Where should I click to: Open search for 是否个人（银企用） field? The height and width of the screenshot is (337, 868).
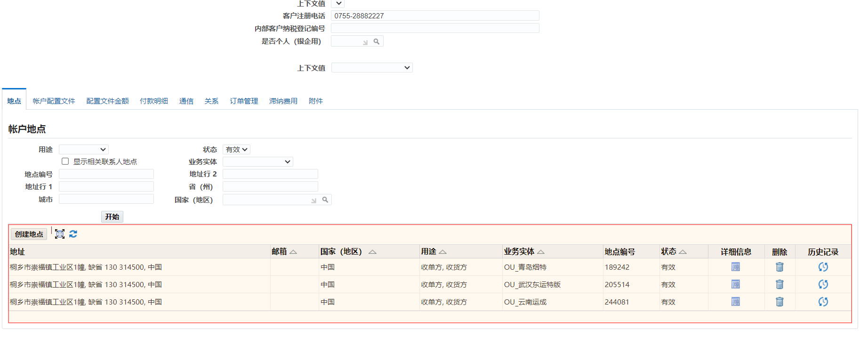point(377,41)
